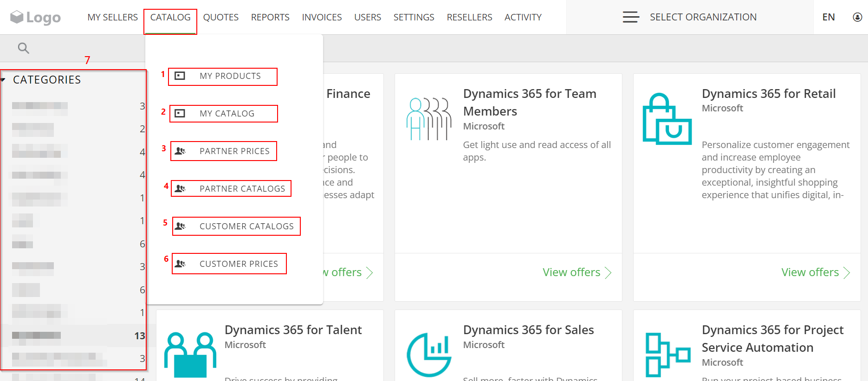Open the Activity tab

pos(523,17)
